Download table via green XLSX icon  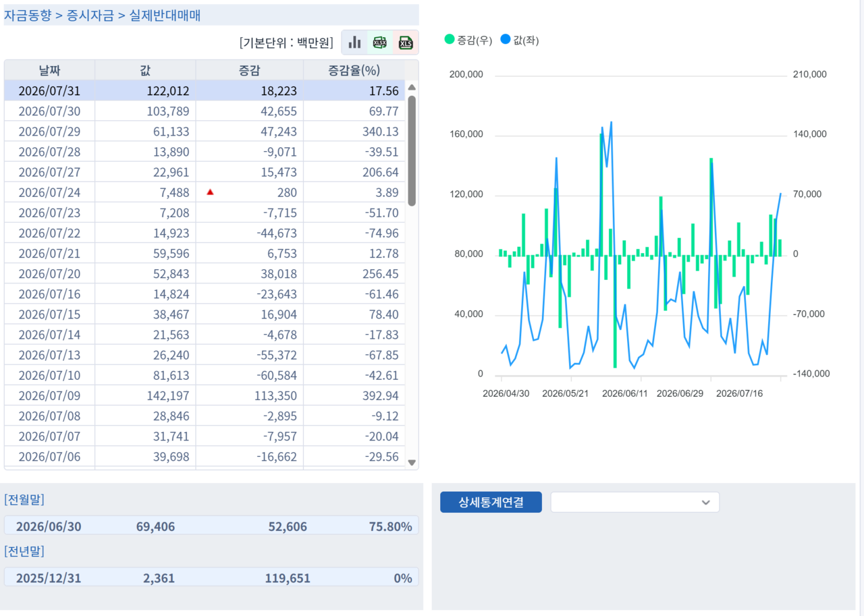(380, 43)
